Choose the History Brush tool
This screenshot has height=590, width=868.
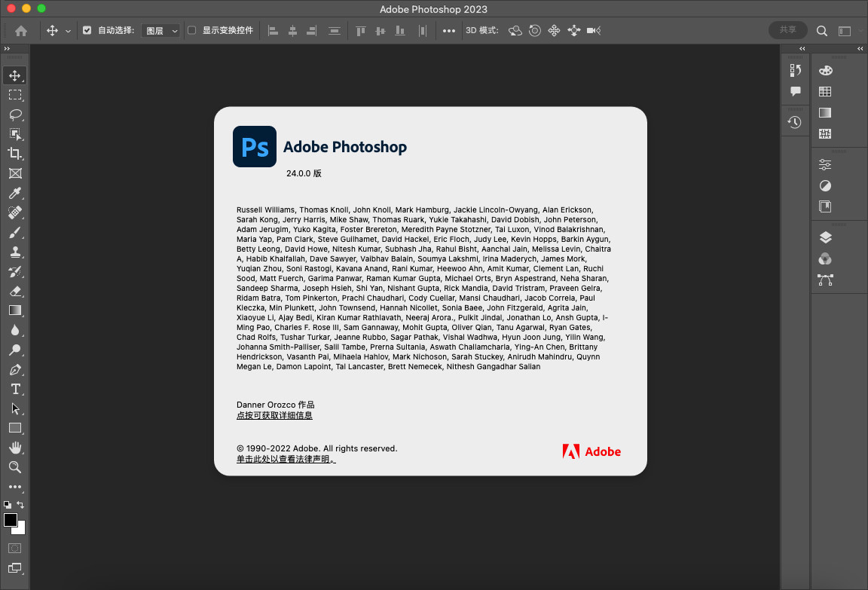[15, 271]
